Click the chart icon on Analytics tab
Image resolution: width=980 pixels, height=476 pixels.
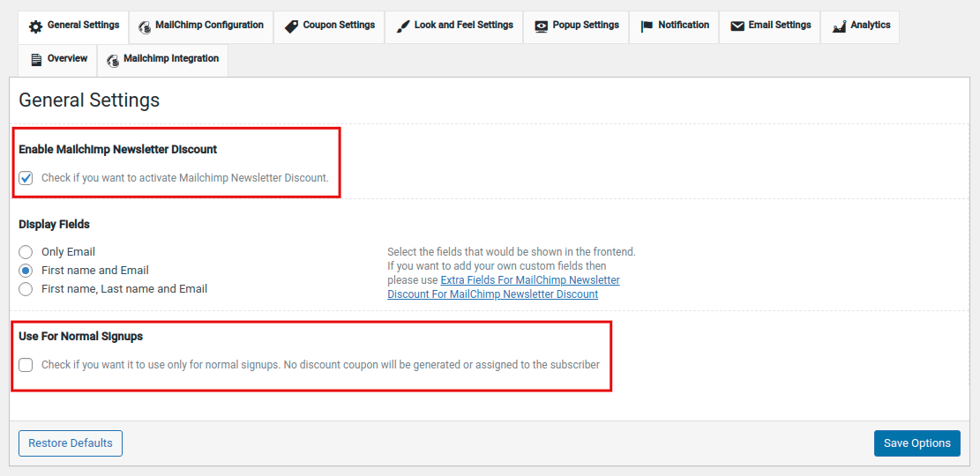[840, 26]
